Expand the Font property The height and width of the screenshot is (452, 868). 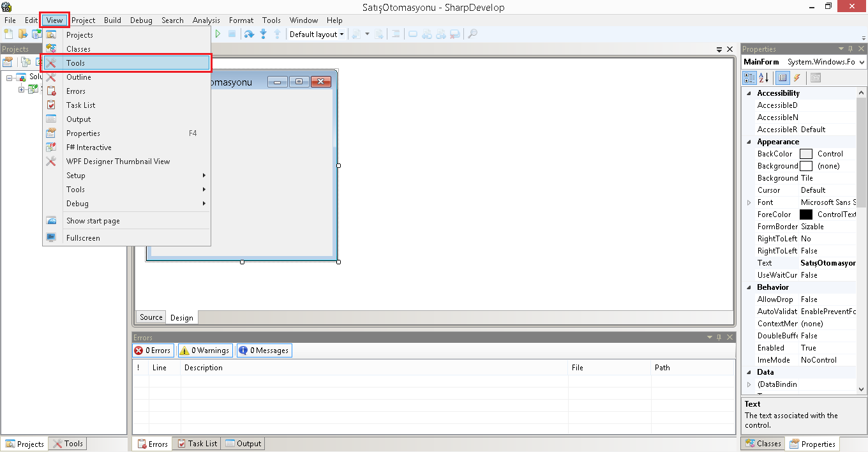tap(749, 202)
